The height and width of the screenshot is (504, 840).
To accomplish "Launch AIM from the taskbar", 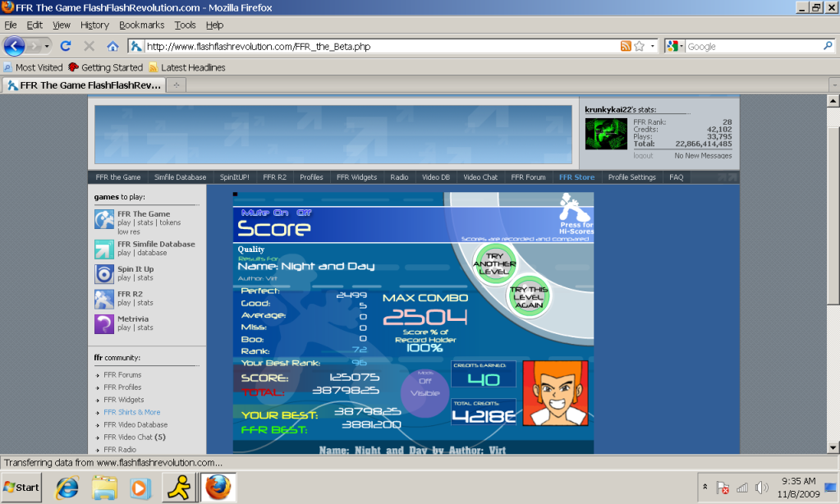I will (x=178, y=487).
